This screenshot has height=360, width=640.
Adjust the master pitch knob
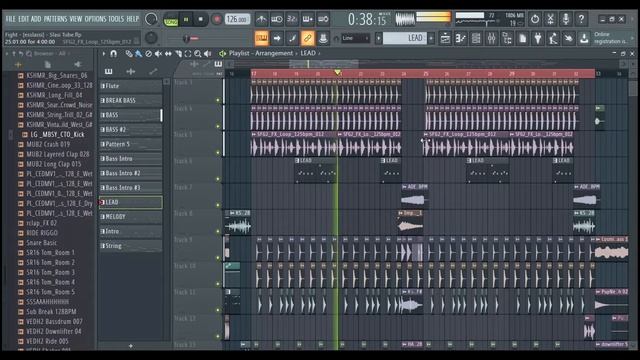[151, 38]
